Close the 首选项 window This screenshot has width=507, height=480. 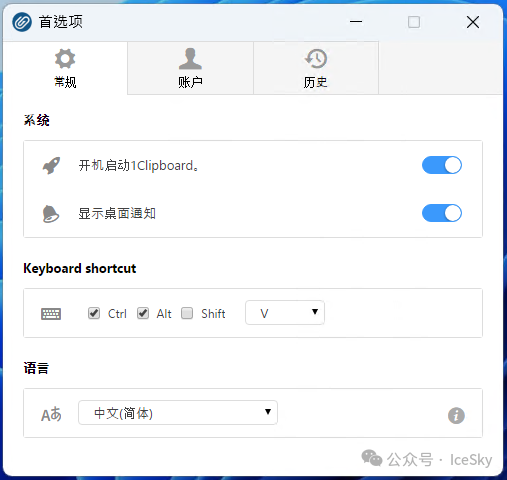point(473,22)
